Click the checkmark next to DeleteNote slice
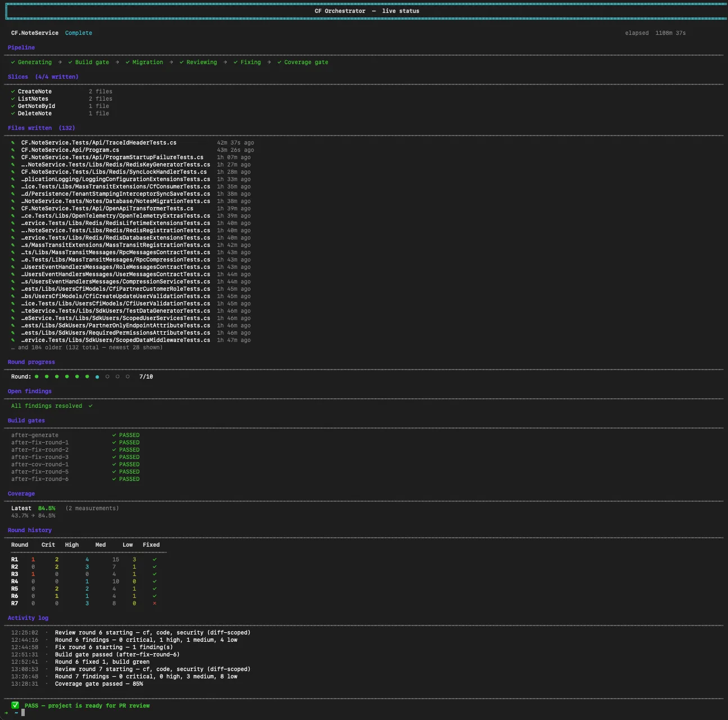728x720 pixels. click(x=13, y=114)
